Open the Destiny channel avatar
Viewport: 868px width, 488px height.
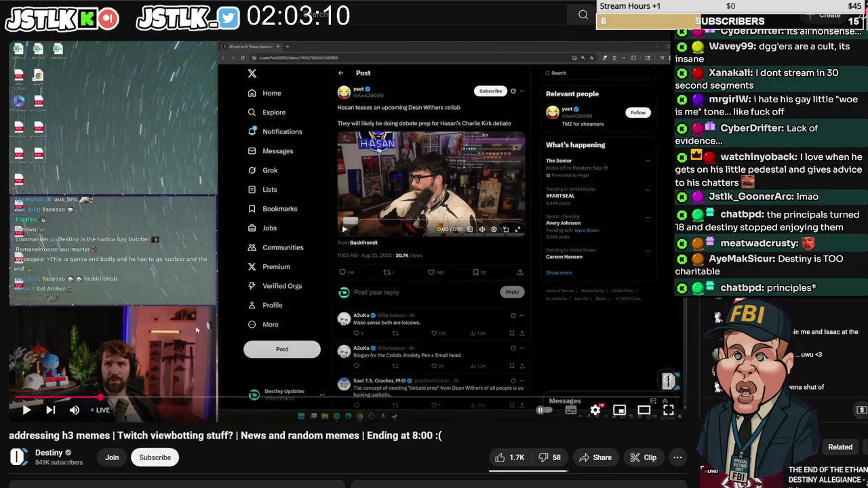pyautogui.click(x=18, y=457)
